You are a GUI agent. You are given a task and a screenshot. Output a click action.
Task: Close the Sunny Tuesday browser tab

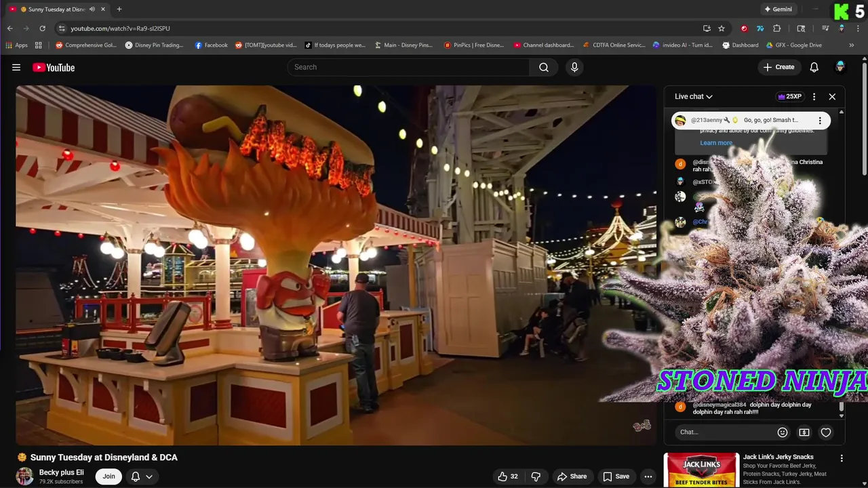click(x=103, y=9)
